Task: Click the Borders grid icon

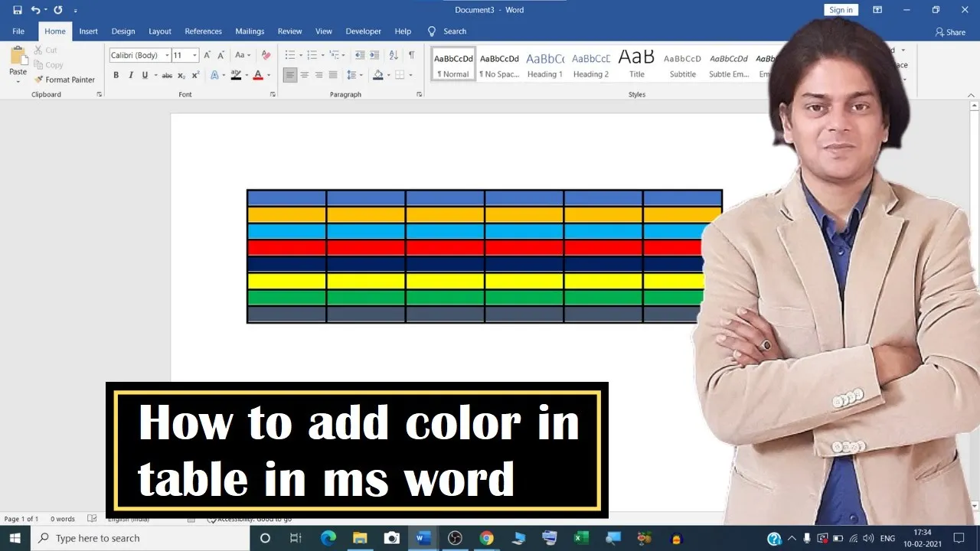Action: (x=399, y=75)
